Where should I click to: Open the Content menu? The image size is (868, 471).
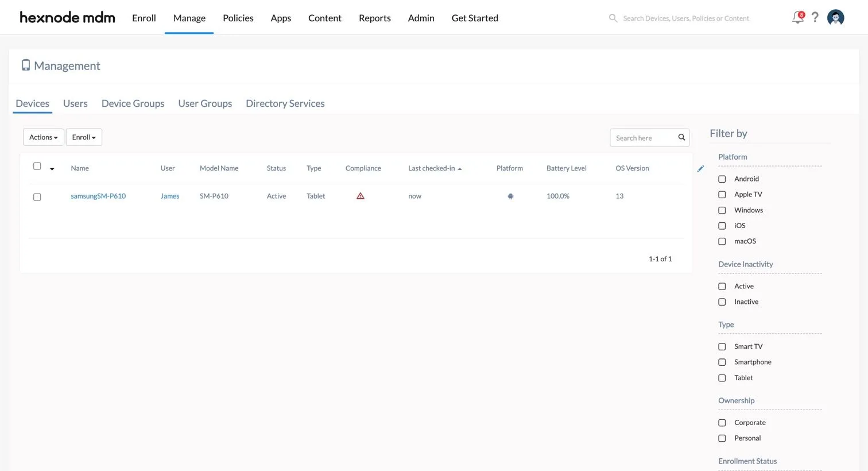coord(325,18)
